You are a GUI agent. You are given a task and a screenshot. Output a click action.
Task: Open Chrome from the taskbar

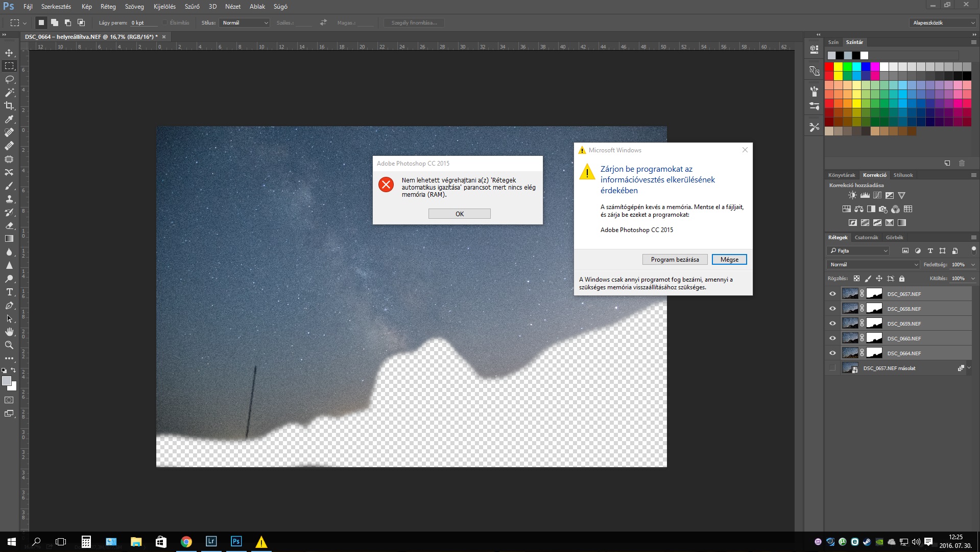click(x=186, y=542)
